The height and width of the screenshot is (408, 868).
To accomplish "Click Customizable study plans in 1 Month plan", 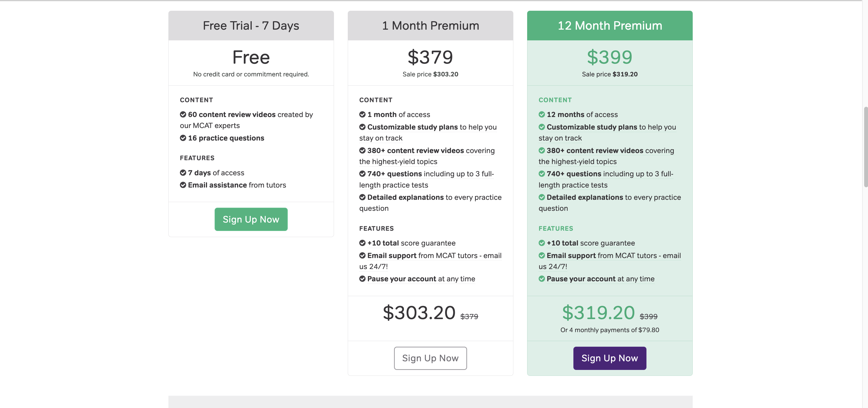I will (412, 127).
